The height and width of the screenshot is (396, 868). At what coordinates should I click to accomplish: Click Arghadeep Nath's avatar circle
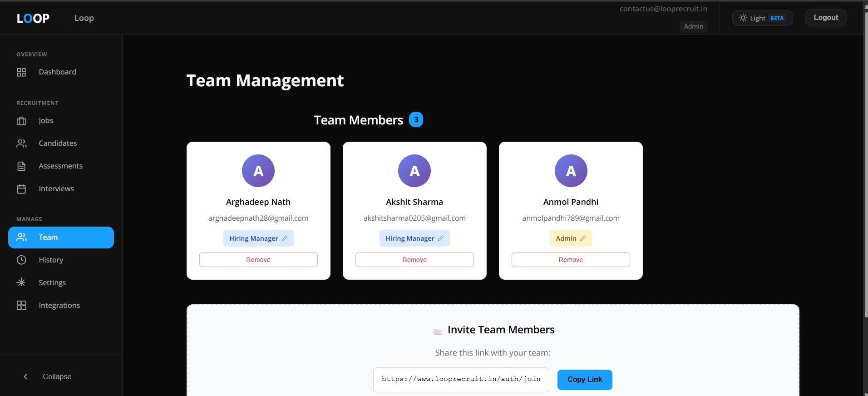[x=258, y=171]
